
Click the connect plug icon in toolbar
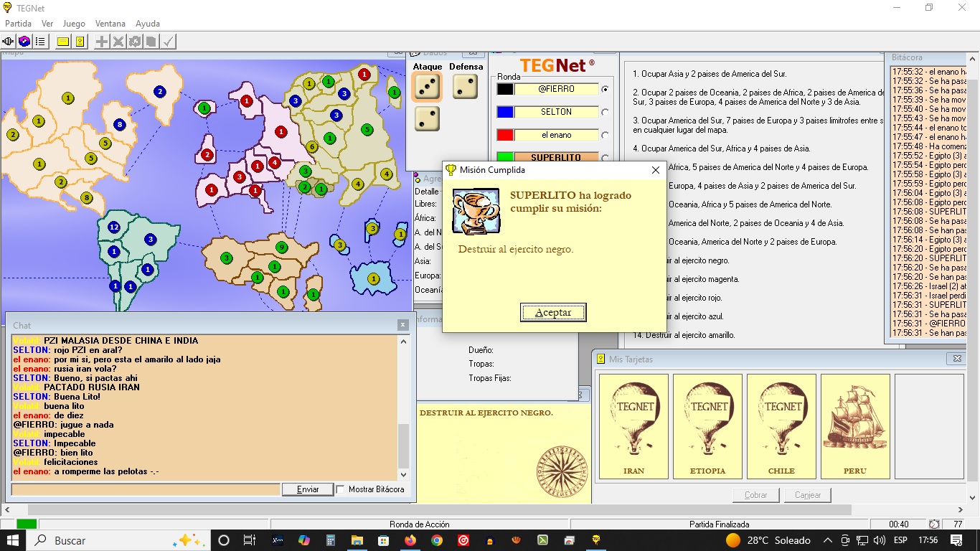click(9, 42)
